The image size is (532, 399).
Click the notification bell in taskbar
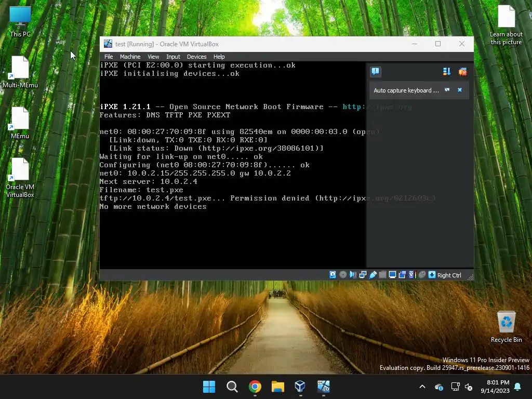[x=518, y=387]
